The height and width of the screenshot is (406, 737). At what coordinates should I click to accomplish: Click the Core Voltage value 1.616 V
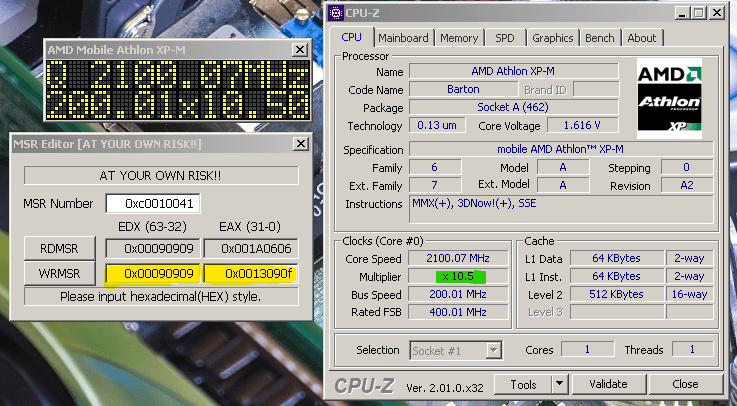583,125
